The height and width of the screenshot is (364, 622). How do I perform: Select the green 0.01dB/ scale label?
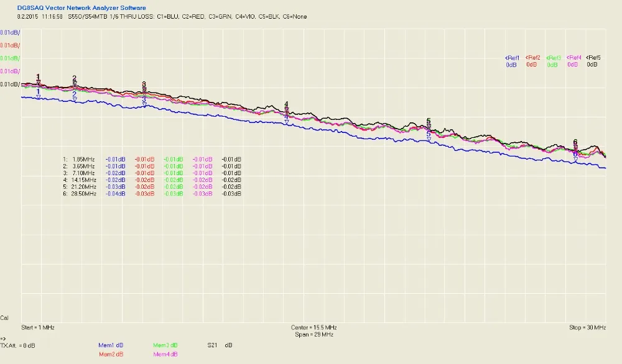(x=10, y=58)
